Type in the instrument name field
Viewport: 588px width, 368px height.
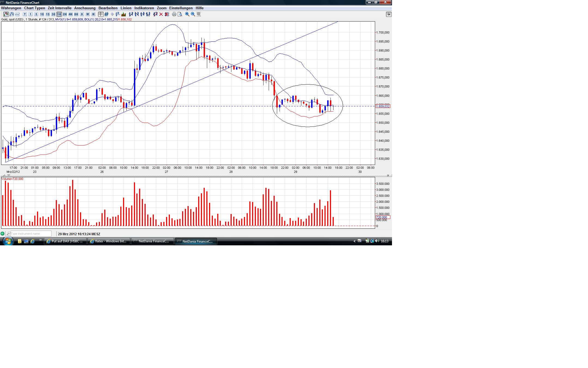[30, 234]
